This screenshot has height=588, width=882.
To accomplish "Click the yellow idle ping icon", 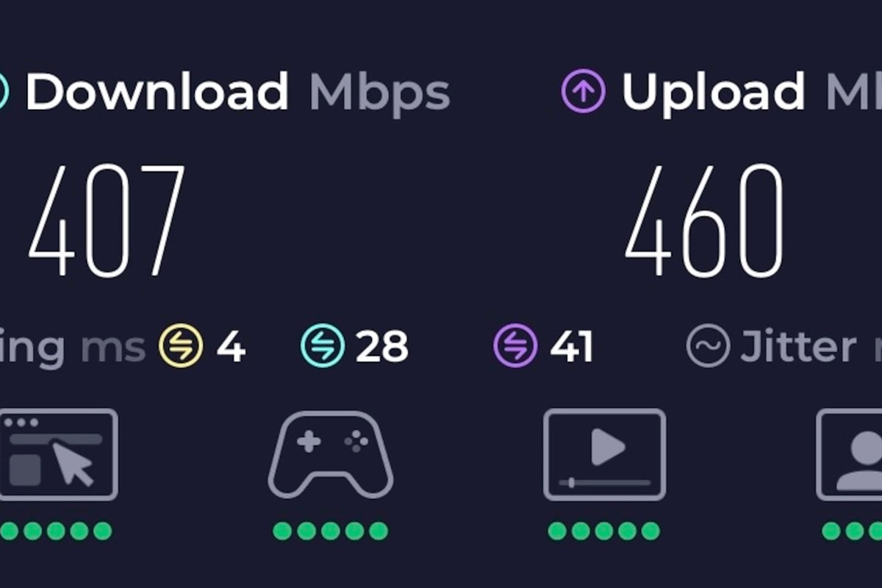I will click(181, 346).
